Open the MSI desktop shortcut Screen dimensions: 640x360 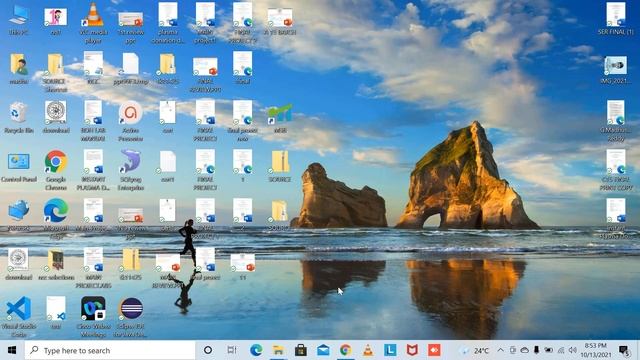click(x=280, y=118)
